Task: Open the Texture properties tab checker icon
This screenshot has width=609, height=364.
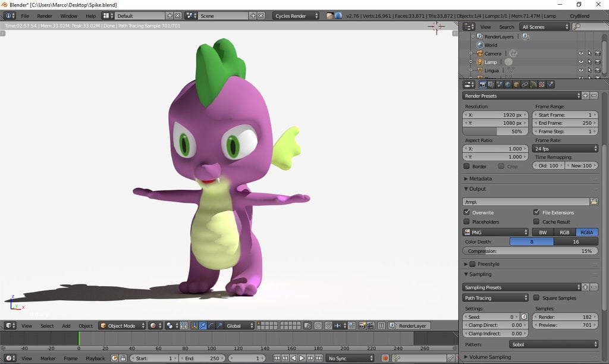Action: (542, 84)
